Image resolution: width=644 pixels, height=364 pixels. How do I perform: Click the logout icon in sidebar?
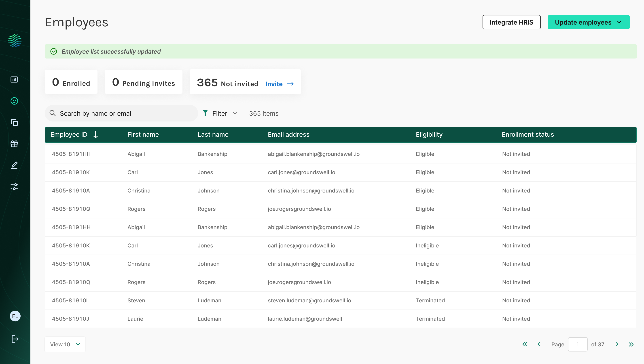coord(15,339)
